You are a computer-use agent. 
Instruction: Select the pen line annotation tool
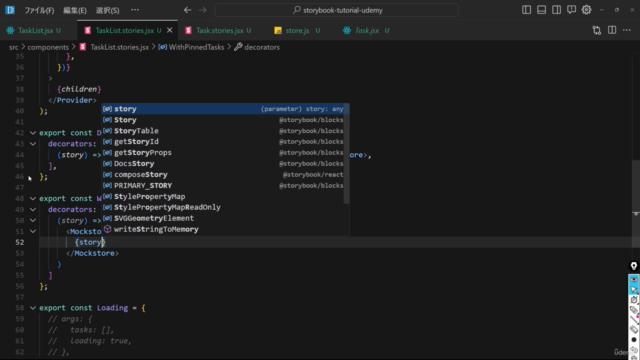coord(633,320)
